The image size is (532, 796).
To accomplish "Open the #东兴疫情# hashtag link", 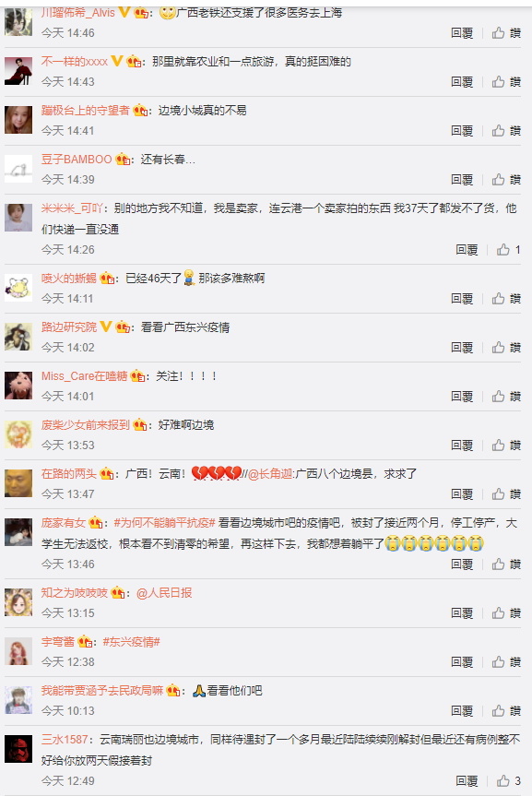I will tap(132, 642).
